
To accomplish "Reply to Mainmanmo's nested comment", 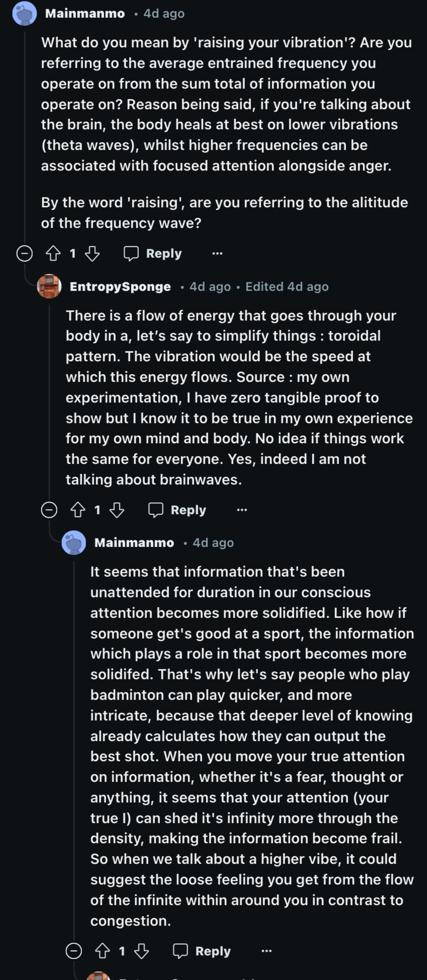I will coord(202,951).
